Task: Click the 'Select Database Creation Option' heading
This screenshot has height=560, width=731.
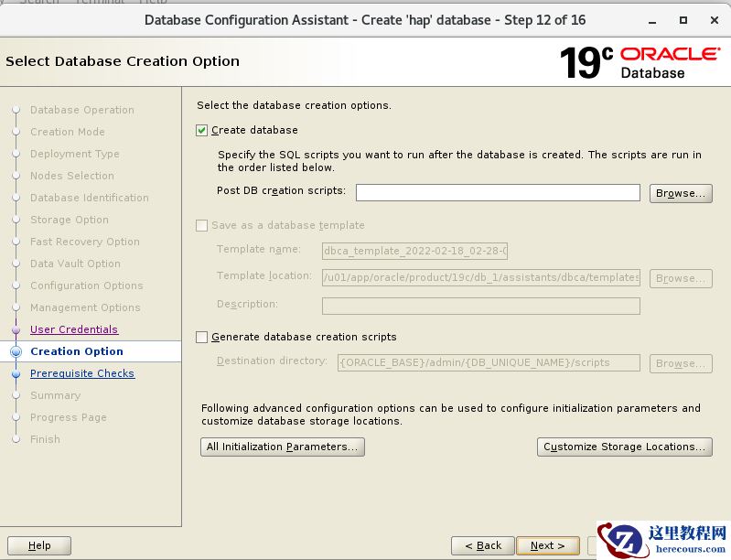Action: 123,61
